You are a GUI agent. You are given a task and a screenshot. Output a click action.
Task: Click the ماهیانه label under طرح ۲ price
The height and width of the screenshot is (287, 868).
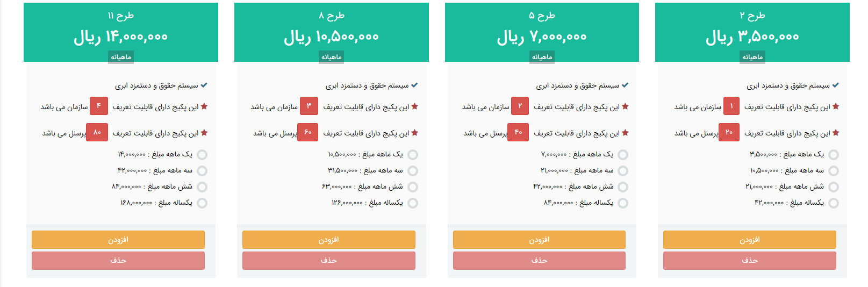point(752,57)
